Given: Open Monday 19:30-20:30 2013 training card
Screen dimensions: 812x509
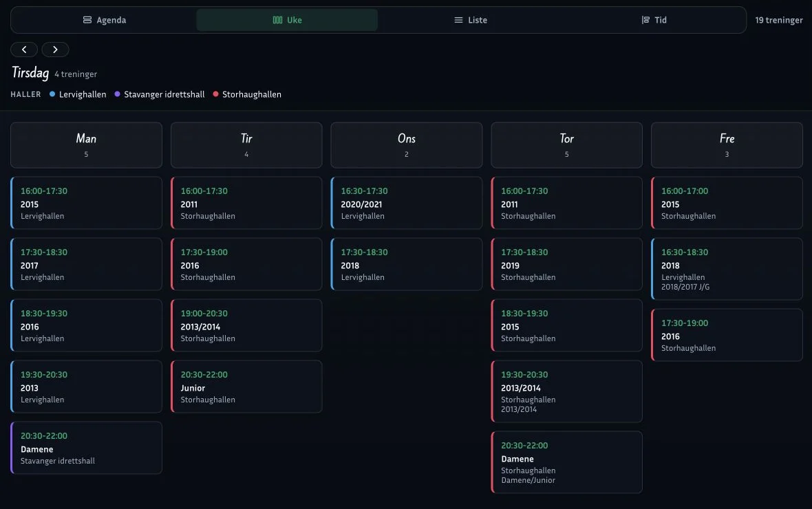Looking at the screenshot, I should coord(86,387).
